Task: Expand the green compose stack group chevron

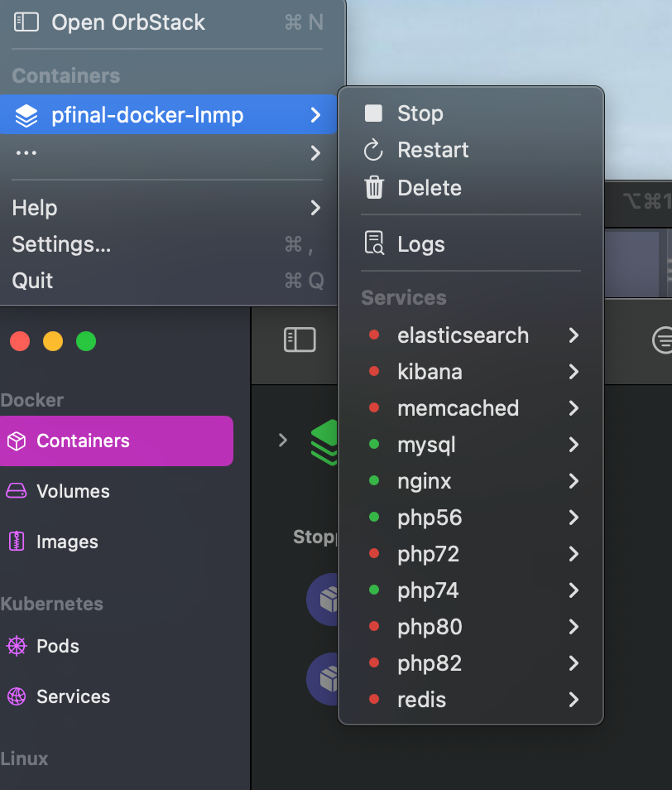Action: tap(283, 440)
